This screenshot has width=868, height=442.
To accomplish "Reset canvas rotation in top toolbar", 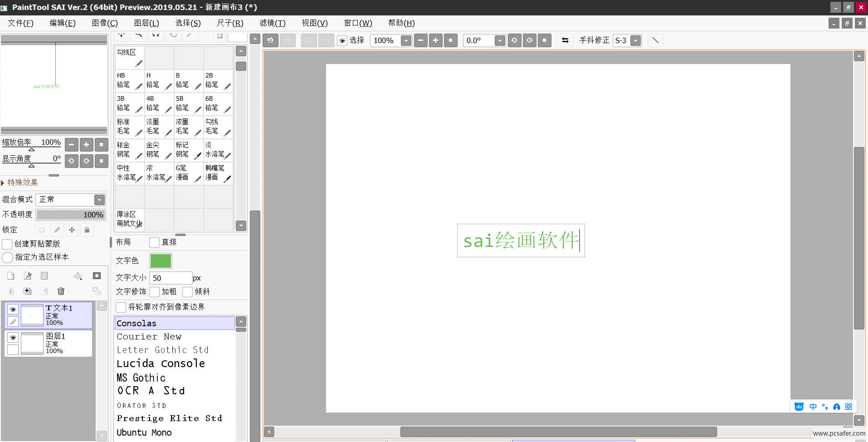I will [x=545, y=40].
